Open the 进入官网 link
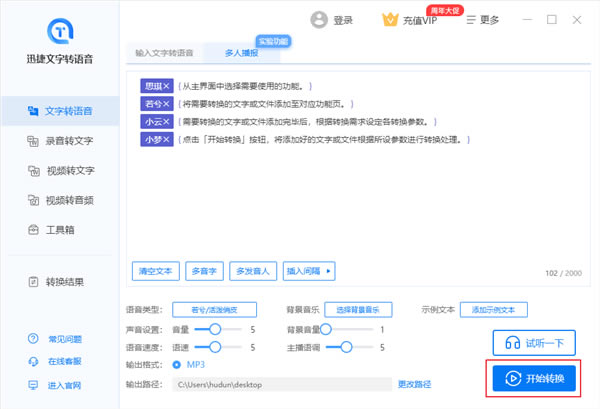600x409 pixels. [x=64, y=385]
